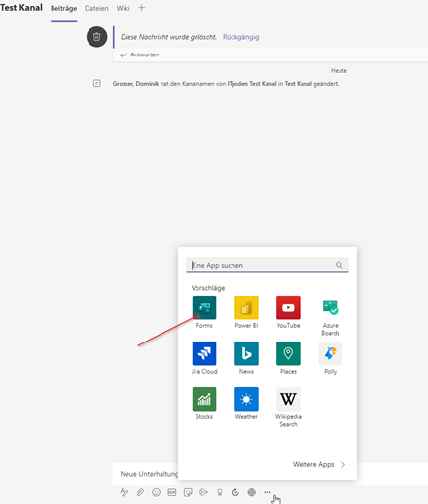
Task: Click the Vorschläge heading
Action: click(x=208, y=288)
